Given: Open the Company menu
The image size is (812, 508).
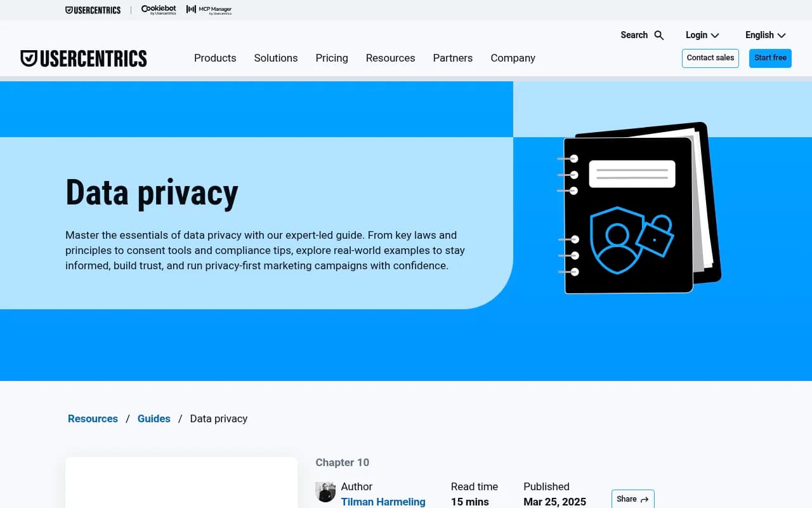Looking at the screenshot, I should (x=513, y=58).
